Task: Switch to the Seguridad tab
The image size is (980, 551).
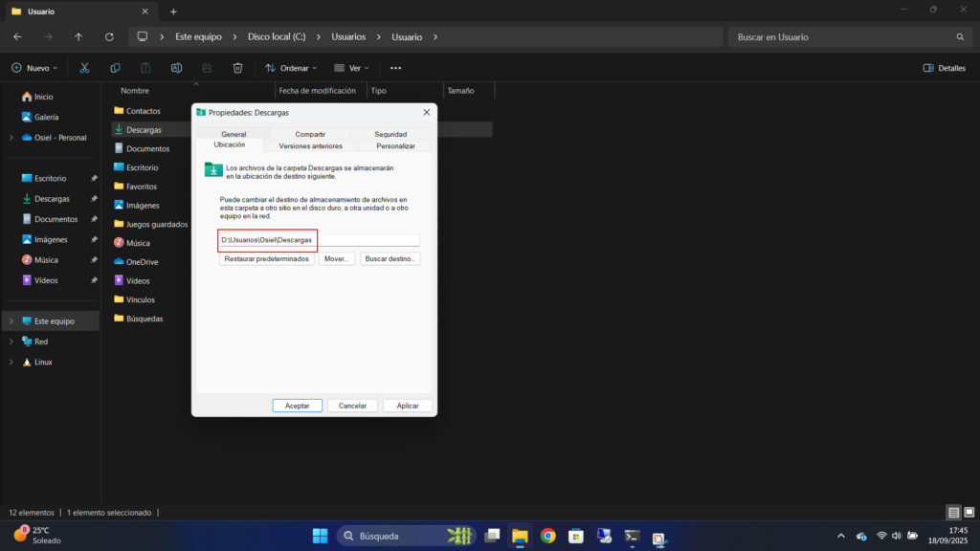Action: [x=390, y=134]
